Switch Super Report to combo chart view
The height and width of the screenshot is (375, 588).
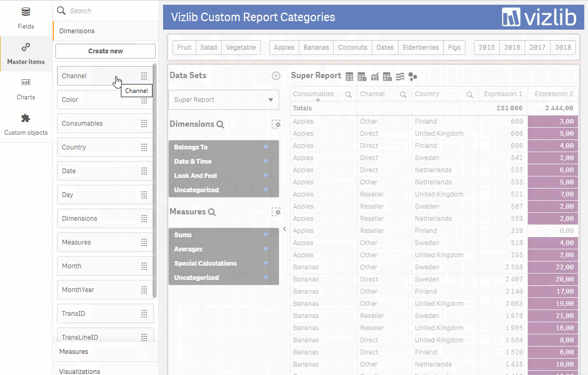click(375, 77)
